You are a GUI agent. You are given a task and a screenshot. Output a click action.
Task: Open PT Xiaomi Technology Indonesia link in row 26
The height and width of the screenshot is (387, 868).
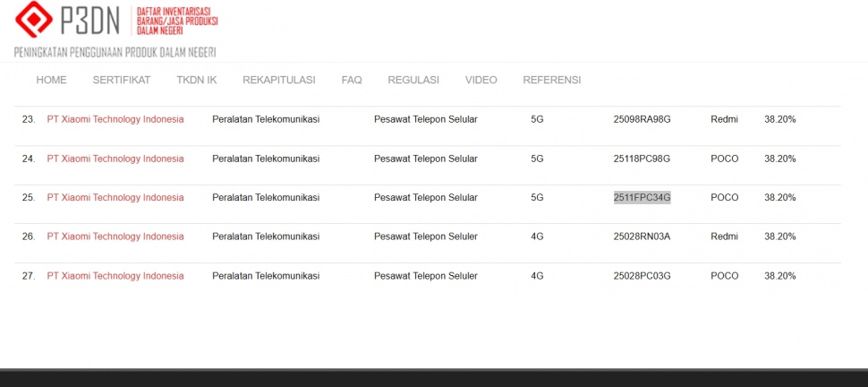click(x=115, y=236)
